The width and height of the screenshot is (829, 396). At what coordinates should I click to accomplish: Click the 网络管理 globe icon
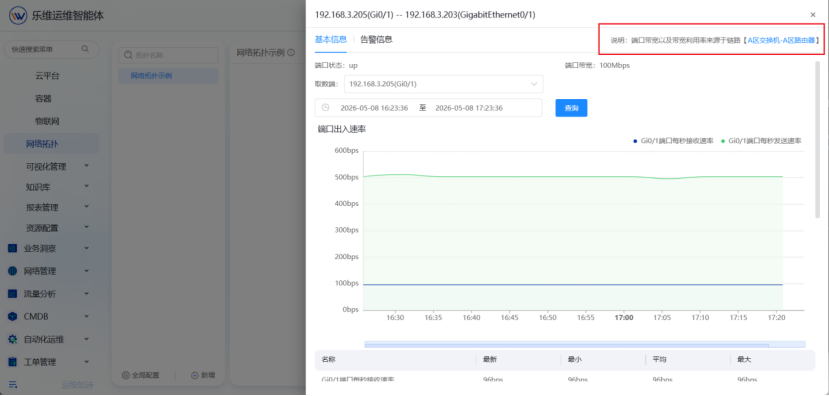tap(13, 271)
